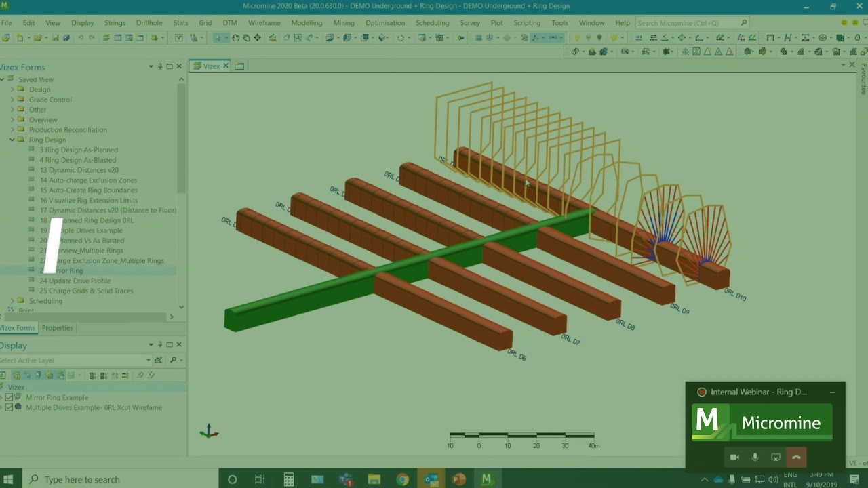868x488 pixels.
Task: Select '25 Charge Grids & Solid Traces'
Action: [86, 291]
